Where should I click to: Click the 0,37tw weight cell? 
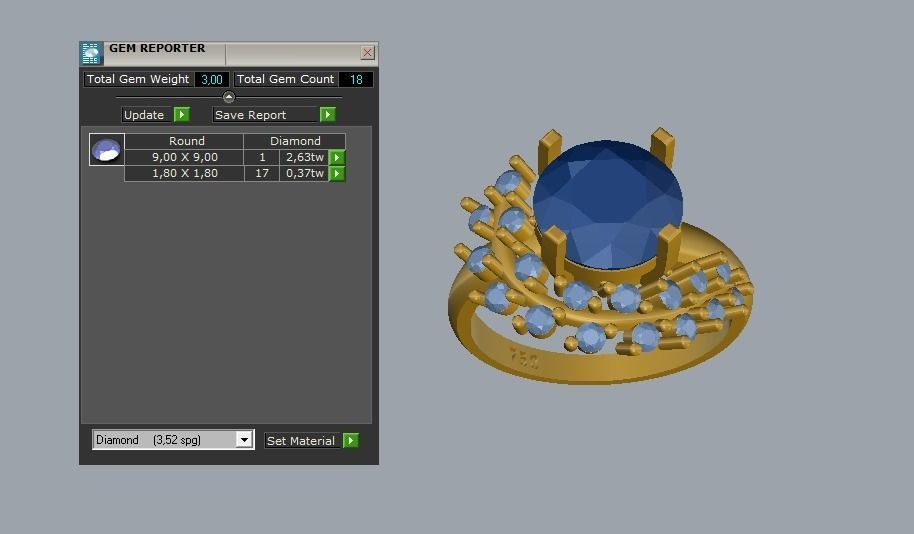coord(304,174)
